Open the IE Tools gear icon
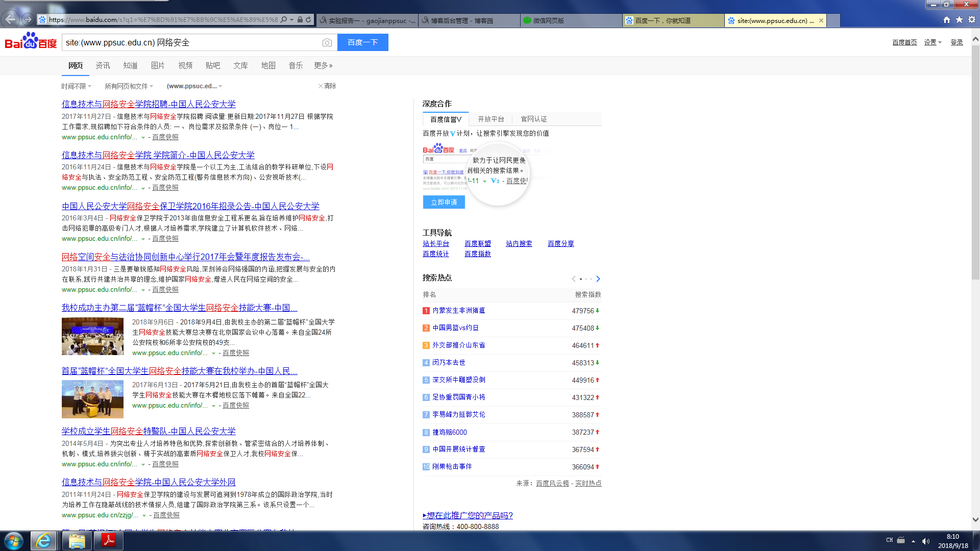 point(972,19)
